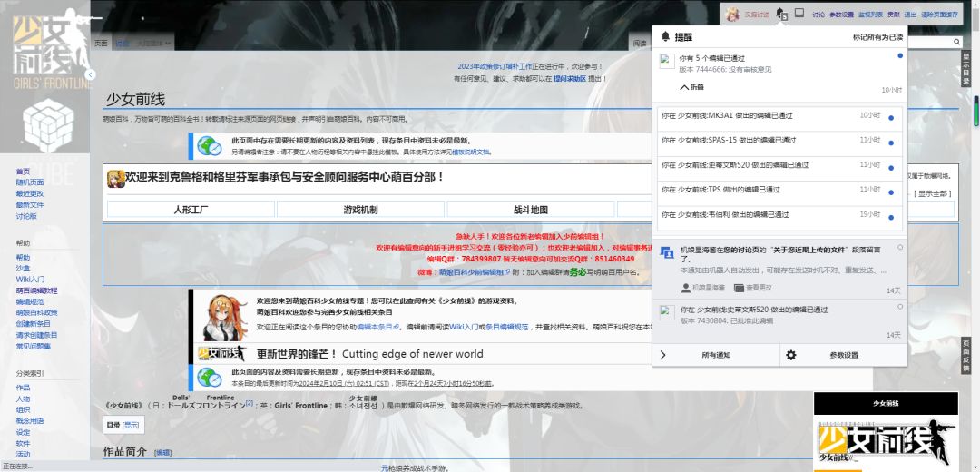
Task: Click broken image icon of 7430804 notification
Action: (667, 312)
